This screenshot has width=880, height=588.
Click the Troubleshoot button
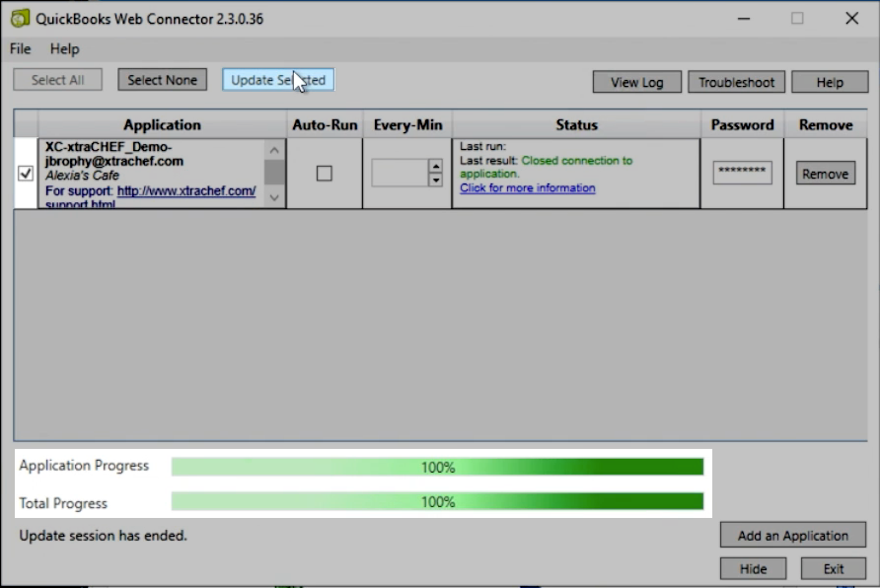736,82
